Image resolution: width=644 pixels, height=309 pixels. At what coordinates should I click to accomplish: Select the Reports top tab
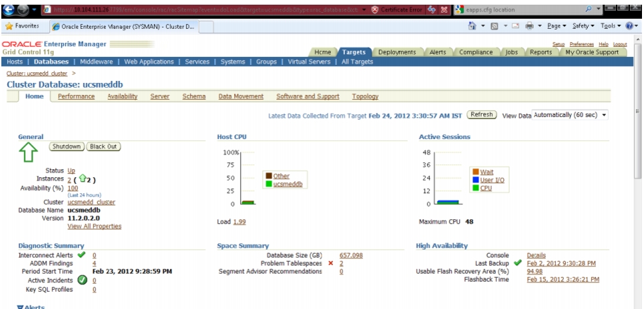point(540,52)
